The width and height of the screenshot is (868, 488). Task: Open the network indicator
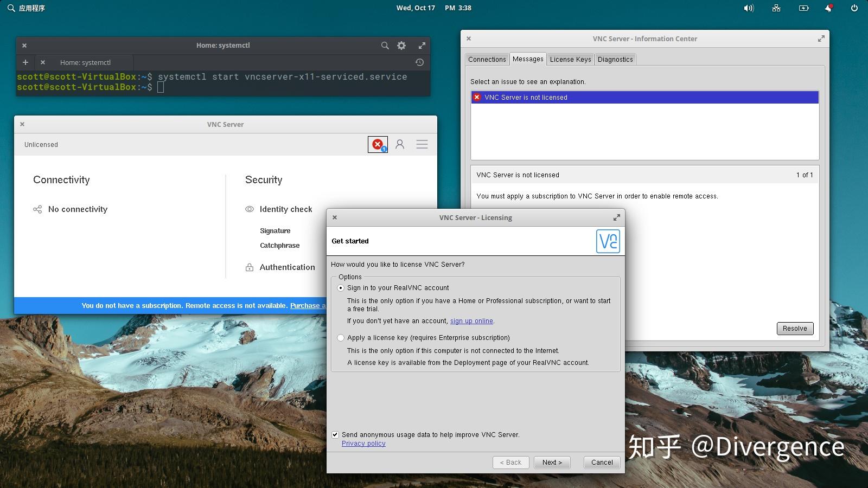coord(776,8)
